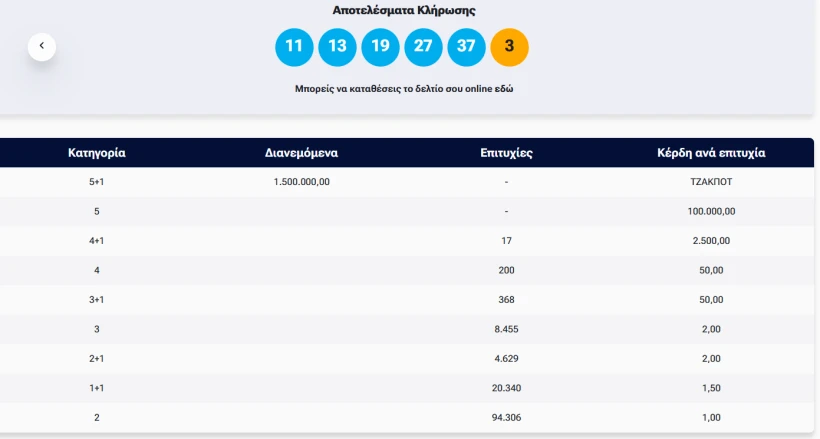Click the 4+1 category row
This screenshot has height=439, width=820.
(96, 240)
